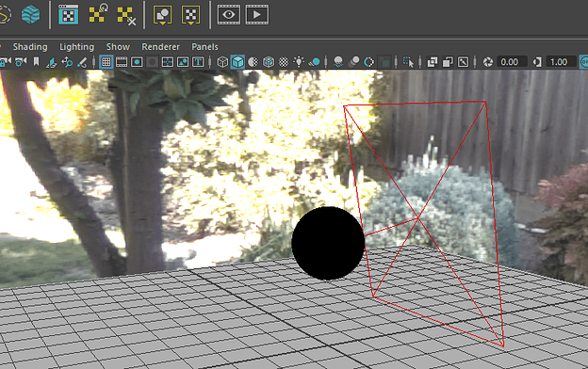Click the 2D pan/zoom icon

pyautogui.click(x=67, y=62)
